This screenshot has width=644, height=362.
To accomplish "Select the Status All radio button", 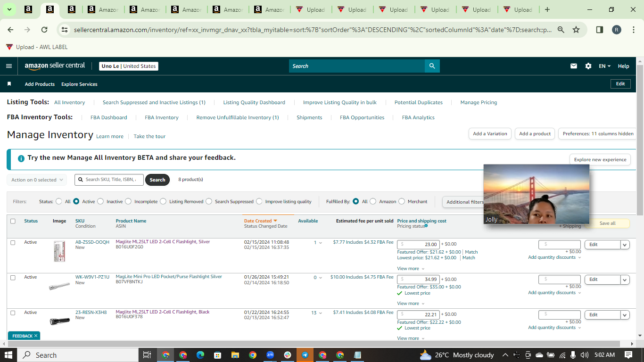I will click(59, 201).
